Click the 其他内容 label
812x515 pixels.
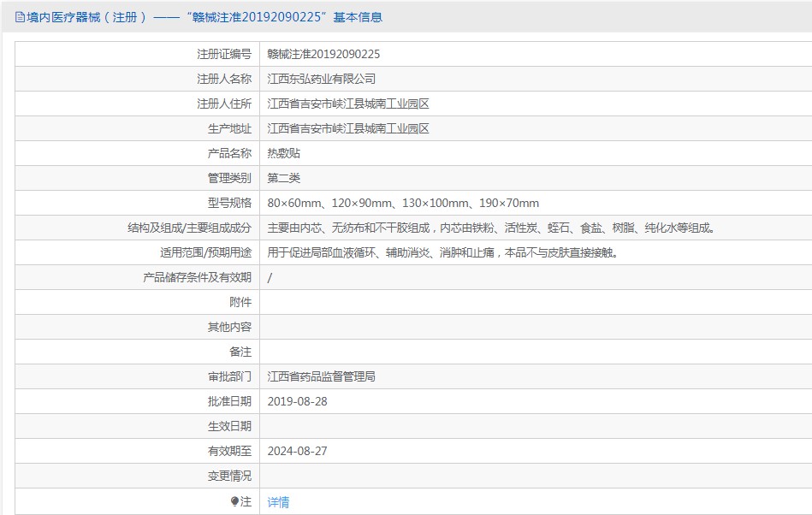pyautogui.click(x=229, y=327)
